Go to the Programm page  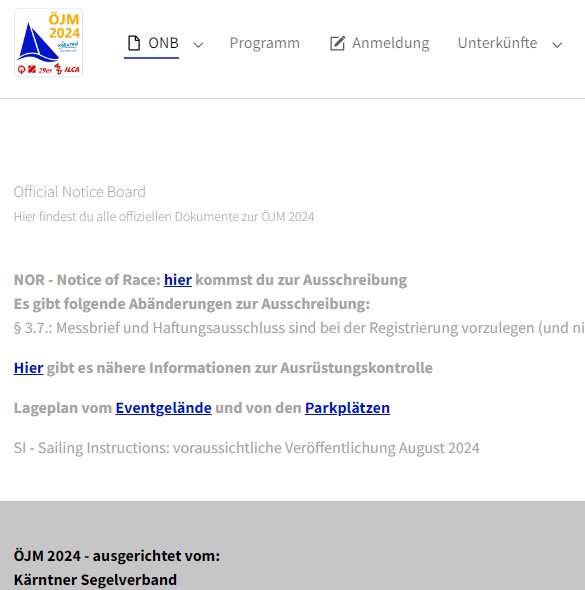[264, 43]
